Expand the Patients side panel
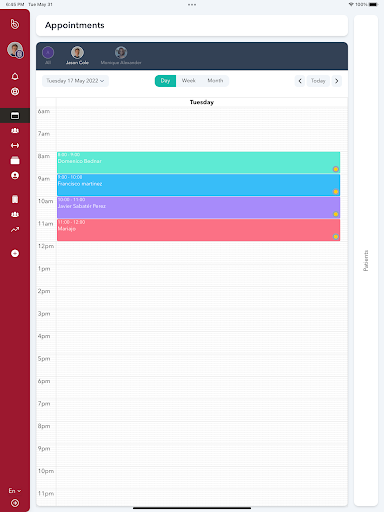 (366, 261)
